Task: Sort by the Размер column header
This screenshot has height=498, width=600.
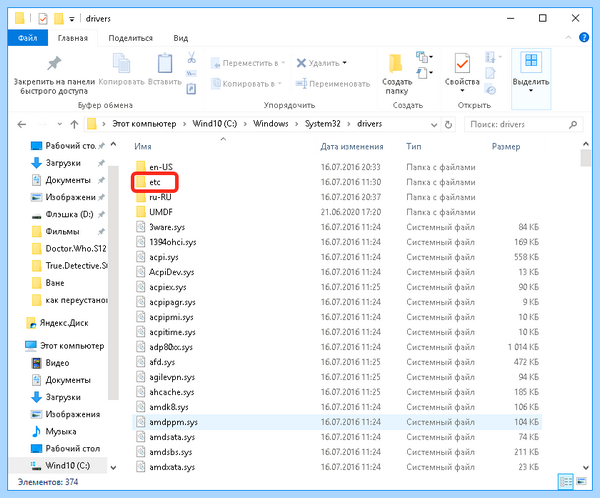Action: [x=506, y=147]
